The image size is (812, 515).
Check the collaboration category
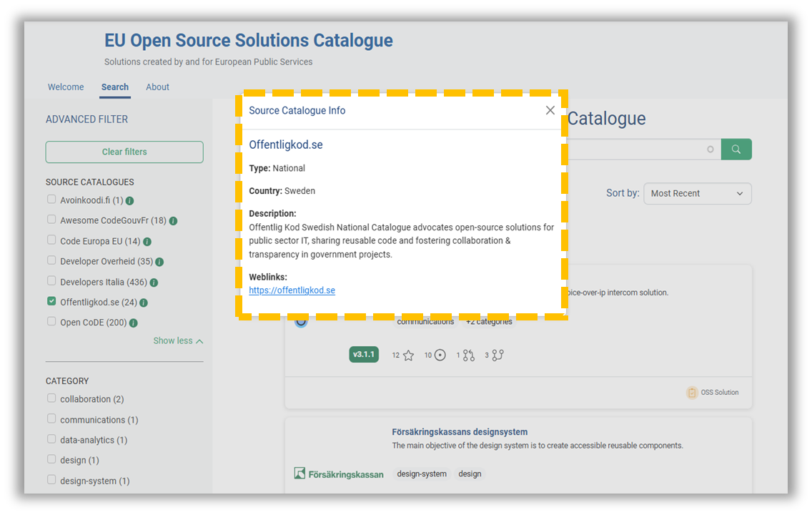click(x=51, y=398)
